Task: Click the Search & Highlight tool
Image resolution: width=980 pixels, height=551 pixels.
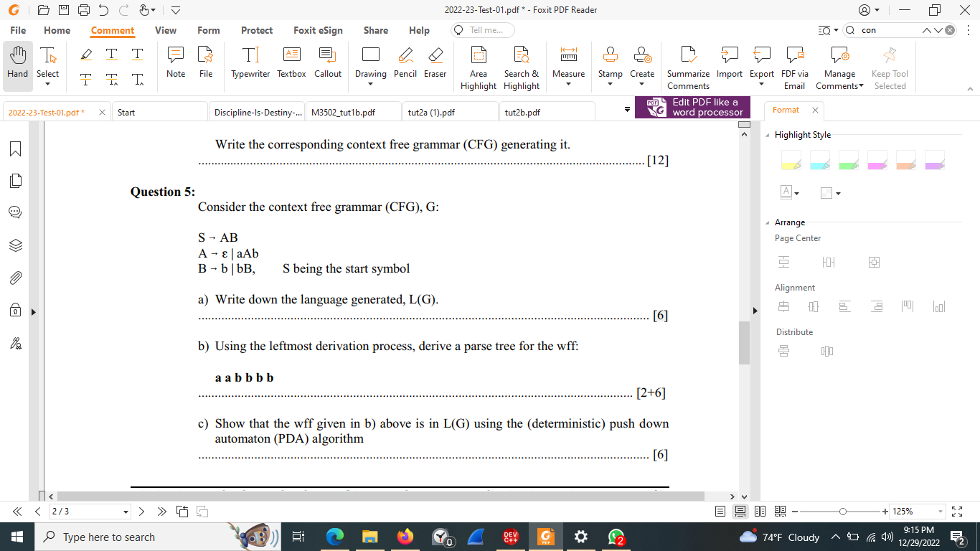Action: pyautogui.click(x=521, y=63)
